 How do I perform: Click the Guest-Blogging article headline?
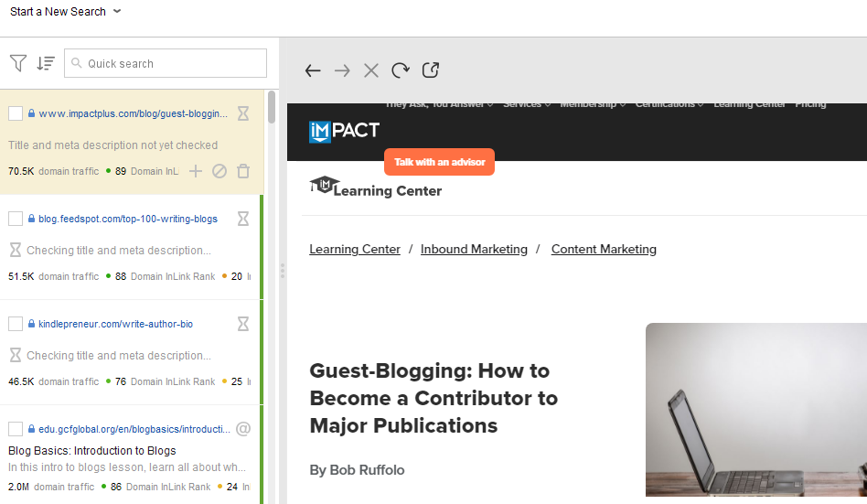coord(433,398)
